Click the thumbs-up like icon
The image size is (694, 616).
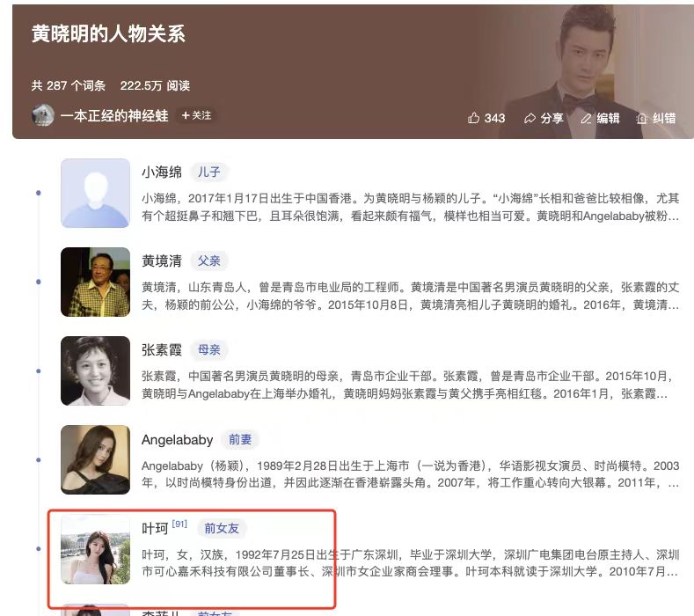pos(473,118)
